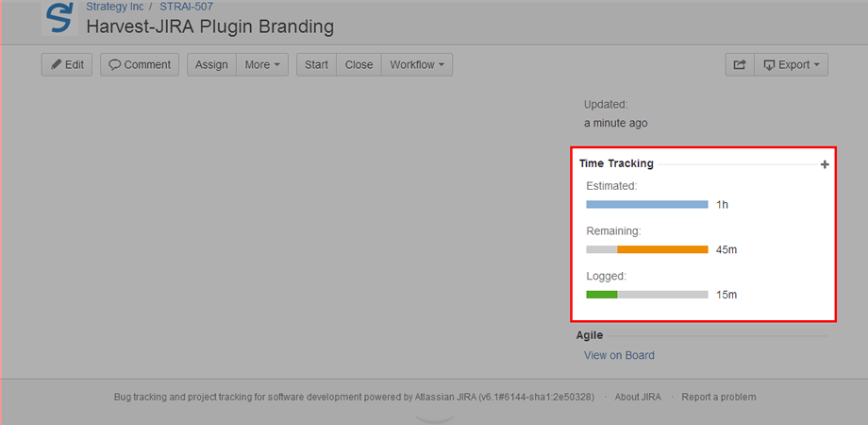Click the 'a minute ago' updated timestamp
868x425 pixels.
point(615,123)
